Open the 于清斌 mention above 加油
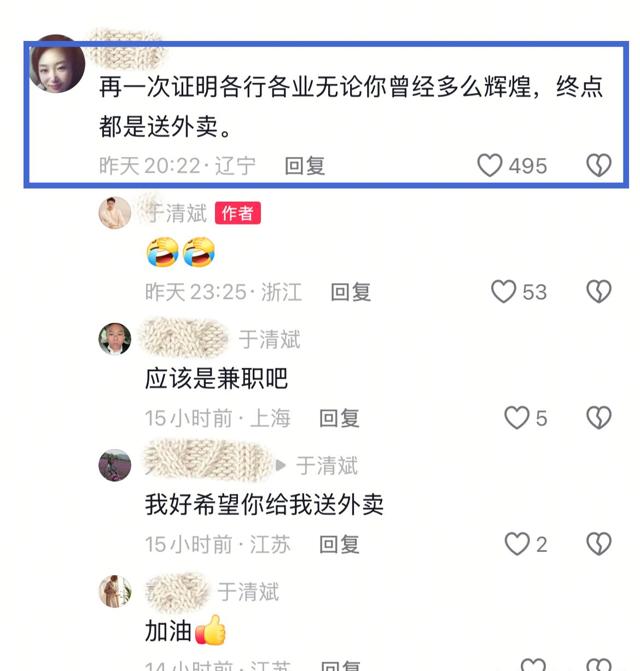The image size is (640, 671). point(248,592)
